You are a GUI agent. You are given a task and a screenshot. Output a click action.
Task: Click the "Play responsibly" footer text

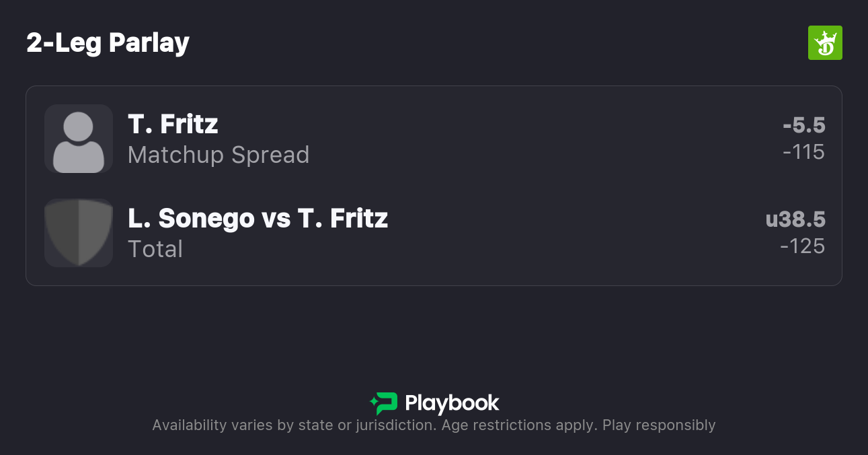tap(659, 425)
